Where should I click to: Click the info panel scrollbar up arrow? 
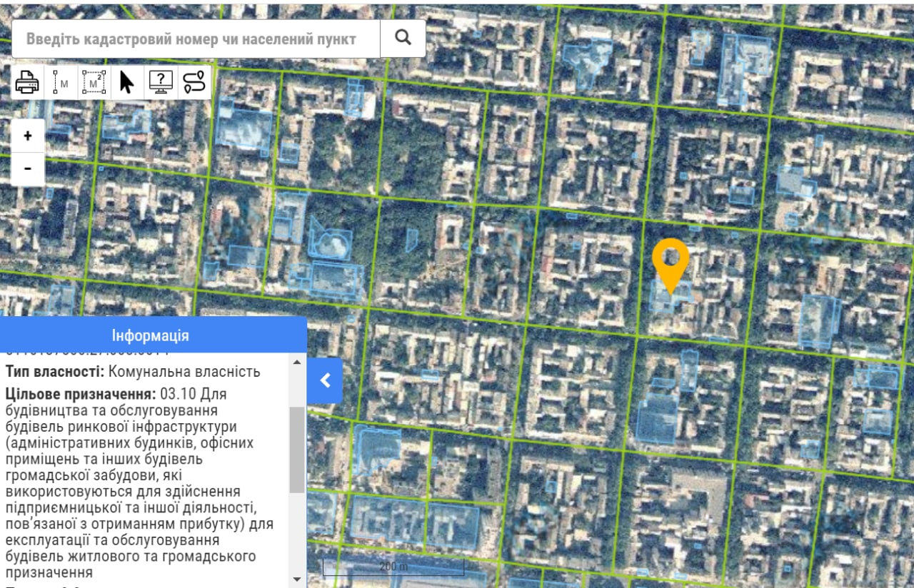pos(297,362)
